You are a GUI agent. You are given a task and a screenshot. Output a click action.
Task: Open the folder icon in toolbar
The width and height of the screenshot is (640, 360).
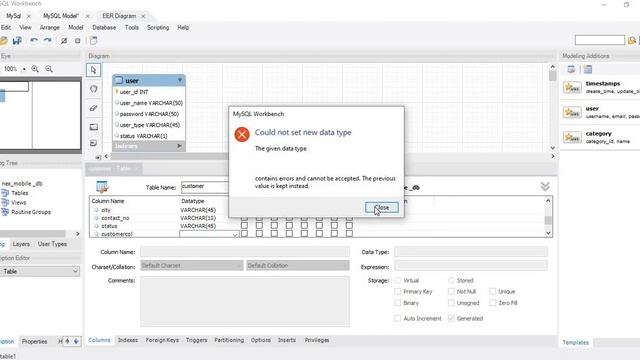(4, 40)
